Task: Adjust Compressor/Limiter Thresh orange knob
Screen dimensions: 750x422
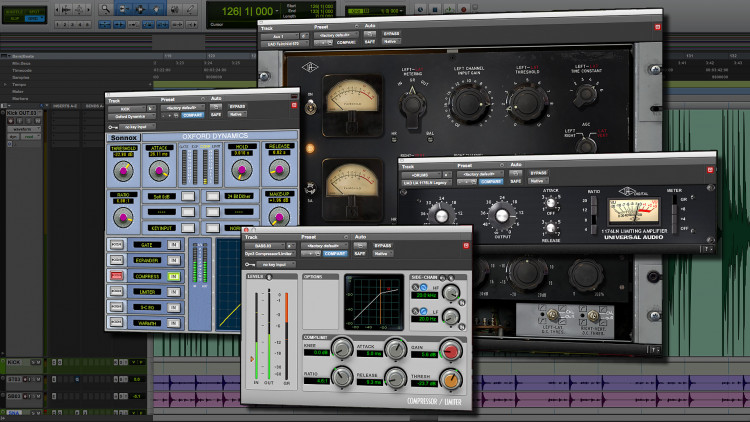Action: pyautogui.click(x=451, y=380)
